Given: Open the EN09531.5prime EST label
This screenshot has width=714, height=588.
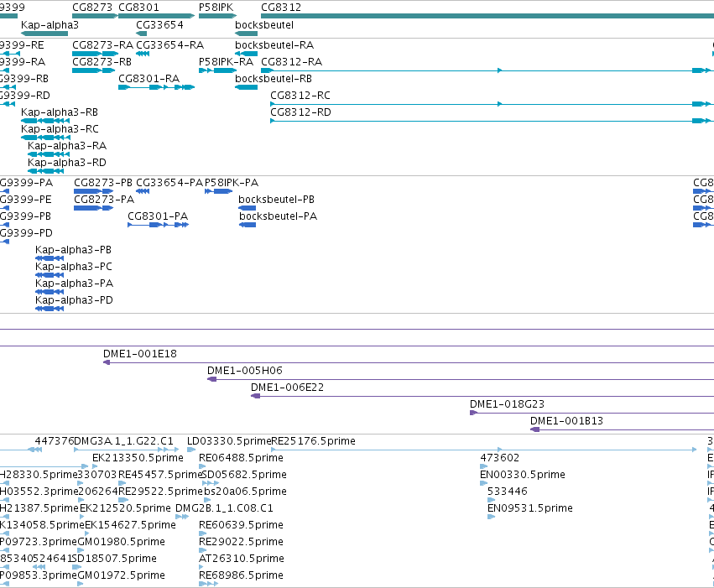Looking at the screenshot, I should 530,509.
